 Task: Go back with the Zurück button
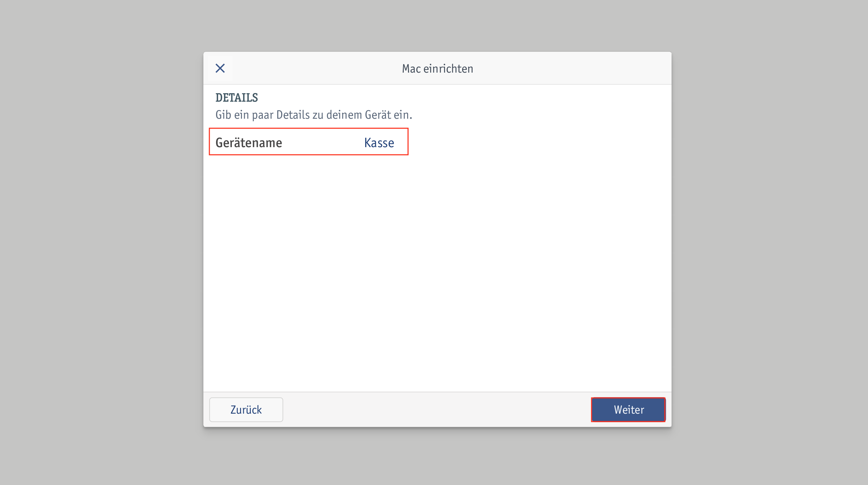[246, 410]
